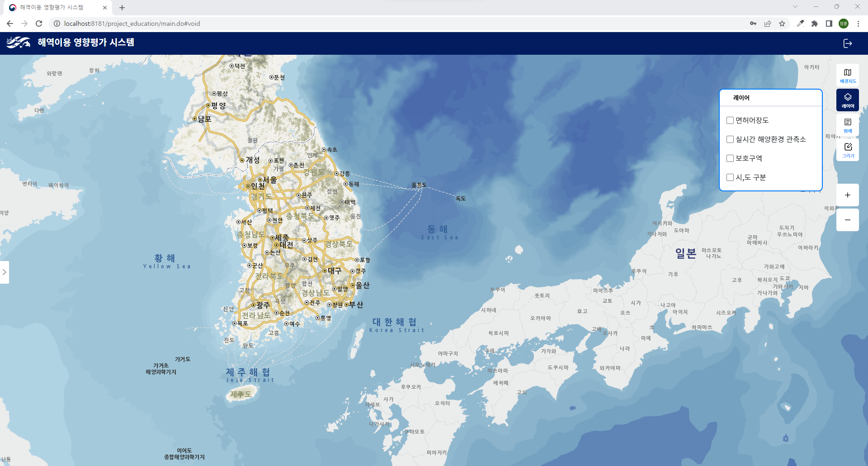Bookmark this page with the star icon

pyautogui.click(x=783, y=24)
